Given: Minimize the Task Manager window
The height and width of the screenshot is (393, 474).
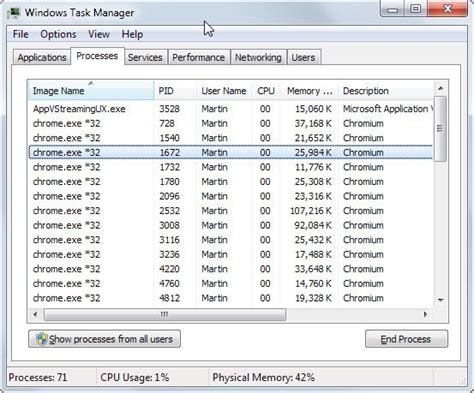Looking at the screenshot, I should point(393,9).
